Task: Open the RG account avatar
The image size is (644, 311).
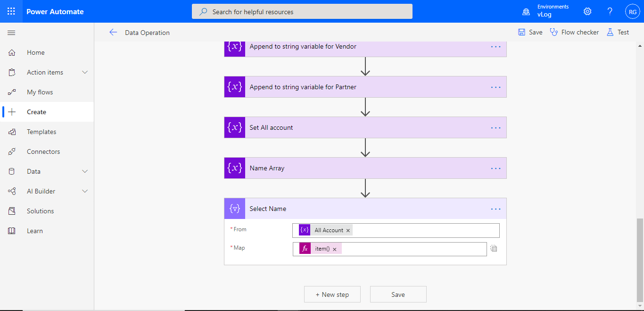Action: (x=633, y=12)
